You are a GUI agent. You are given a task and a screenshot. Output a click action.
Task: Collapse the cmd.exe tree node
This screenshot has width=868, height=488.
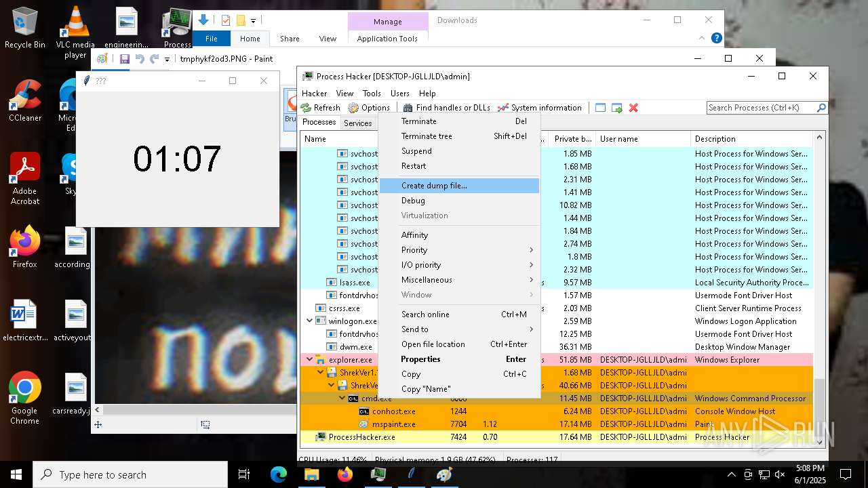[342, 399]
